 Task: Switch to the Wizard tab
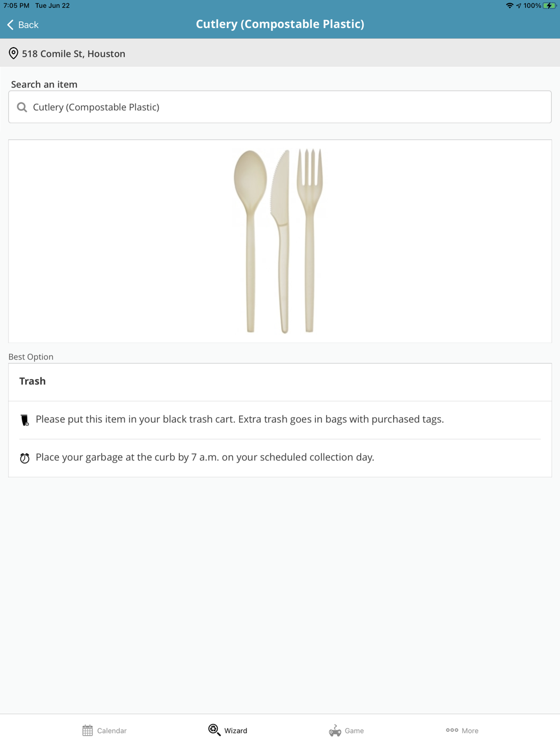[x=228, y=730]
